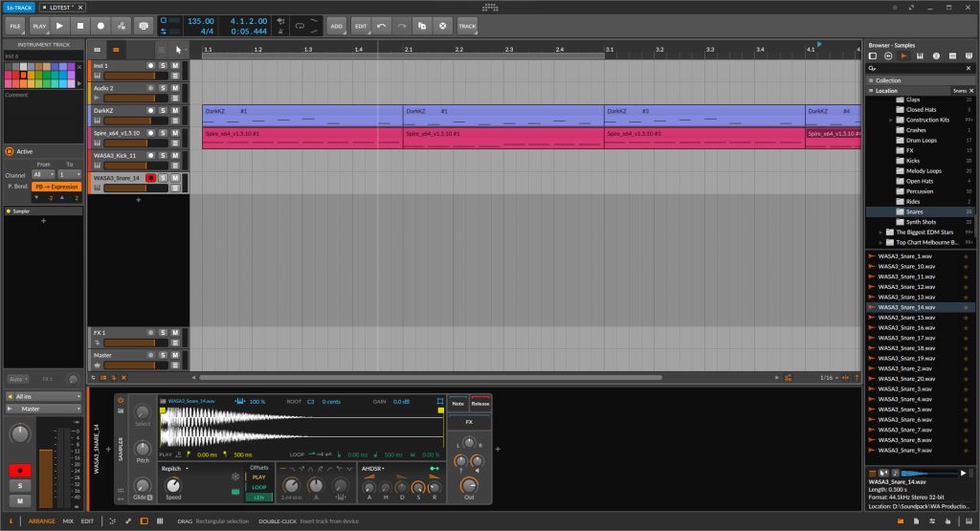The height and width of the screenshot is (531, 980).
Task: Select WASA3_Snare_10.wav sample
Action: 906,267
